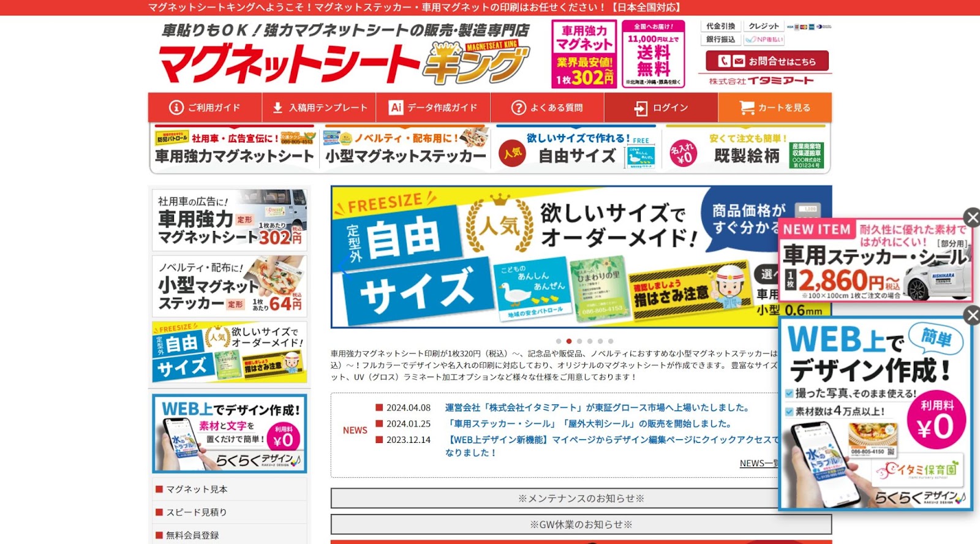Select the 小型マグネットステッカー category tab
The image size is (980, 544).
coord(405,148)
